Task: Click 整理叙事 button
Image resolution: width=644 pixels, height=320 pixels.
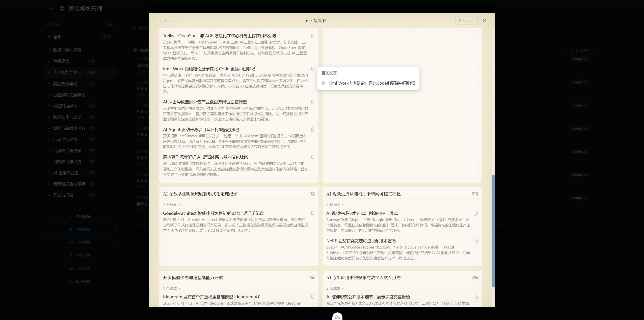Action: click(80, 281)
